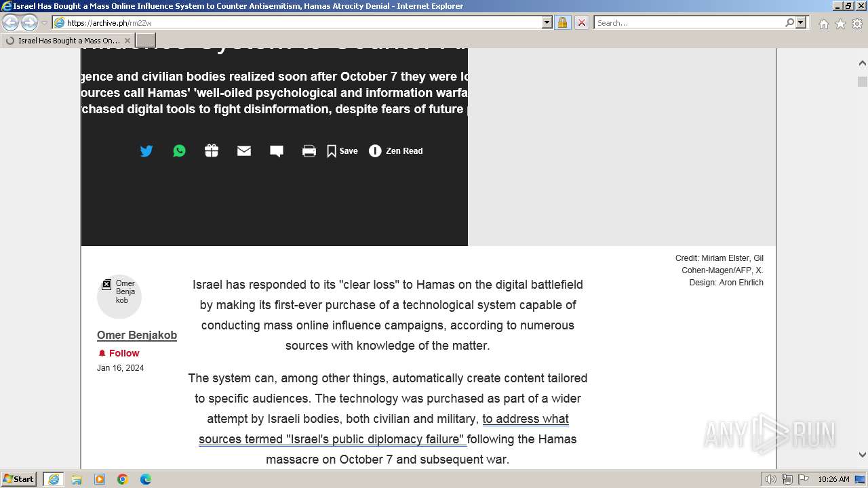Share the article via WhatsApp icon

click(x=179, y=151)
